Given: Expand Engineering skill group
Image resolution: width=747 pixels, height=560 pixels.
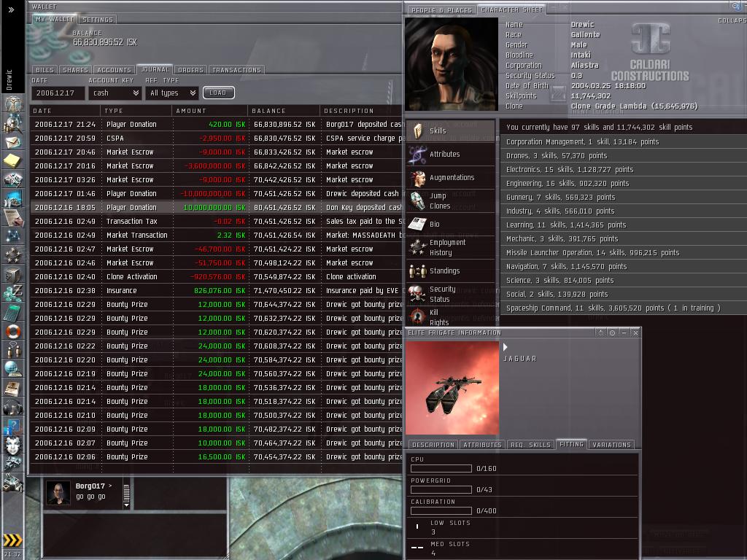Looking at the screenshot, I should tap(624, 183).
